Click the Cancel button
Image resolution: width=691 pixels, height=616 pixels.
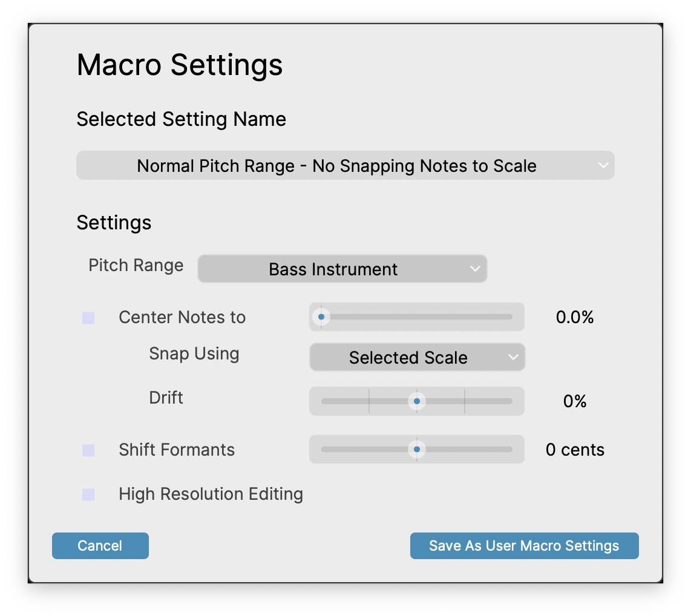100,545
